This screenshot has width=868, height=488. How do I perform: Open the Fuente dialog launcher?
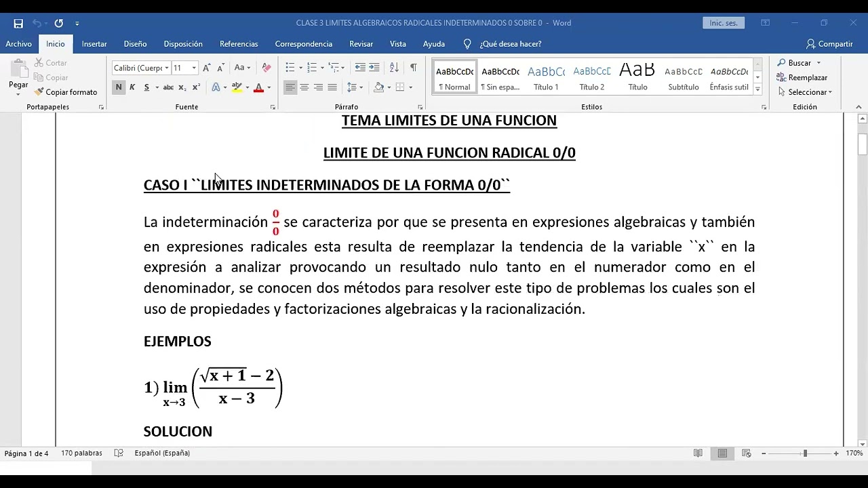pyautogui.click(x=273, y=107)
